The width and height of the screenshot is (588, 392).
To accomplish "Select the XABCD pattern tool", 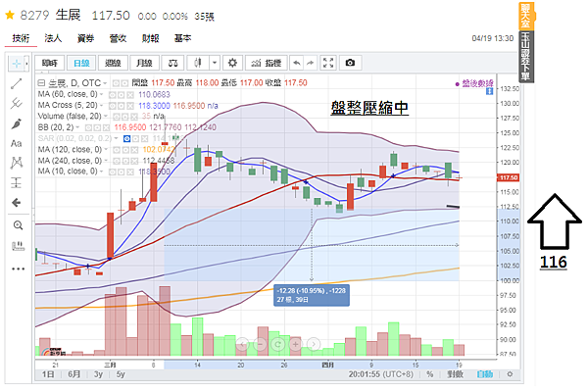I will [17, 163].
